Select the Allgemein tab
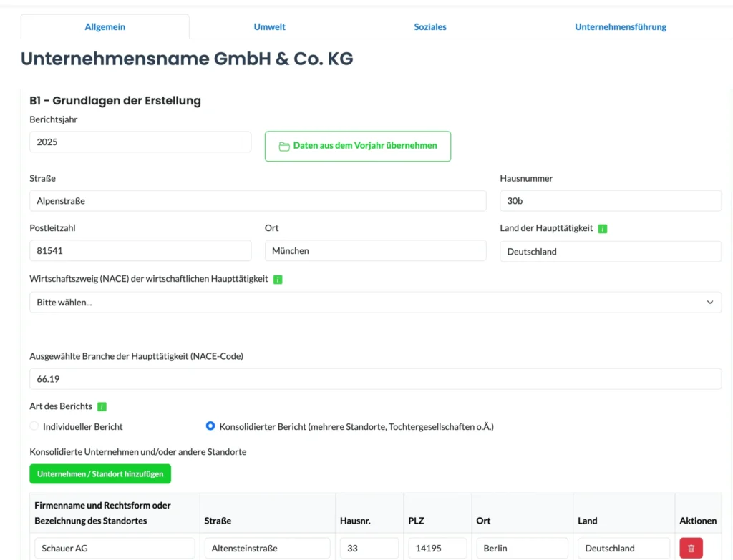This screenshot has height=560, width=733. pyautogui.click(x=105, y=27)
